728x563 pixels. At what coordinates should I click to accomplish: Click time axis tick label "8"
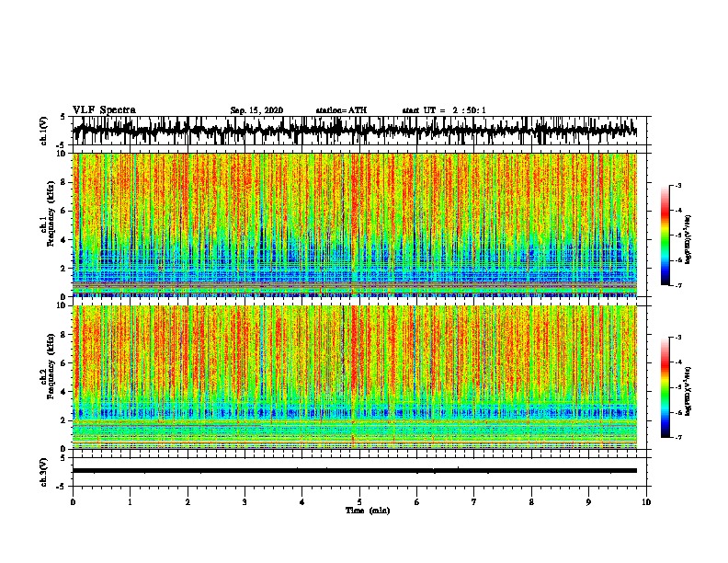click(531, 502)
